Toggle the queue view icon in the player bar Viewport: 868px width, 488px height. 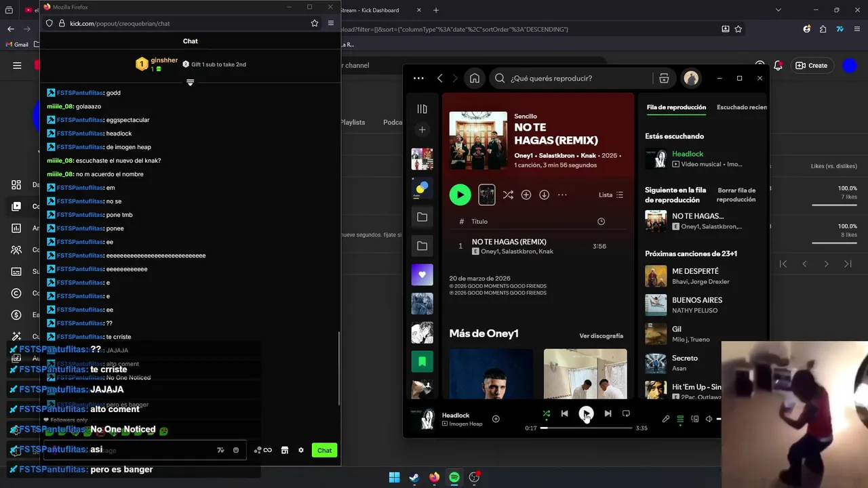click(680, 419)
